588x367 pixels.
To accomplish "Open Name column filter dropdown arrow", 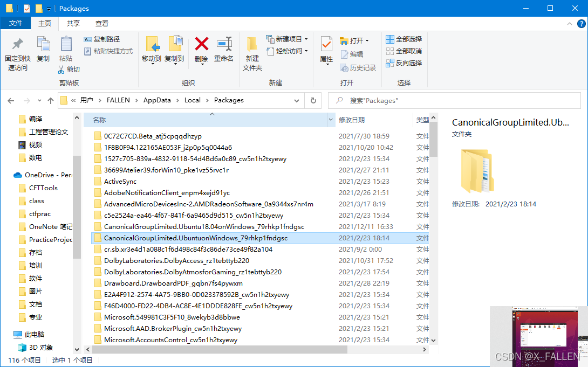I will (331, 120).
